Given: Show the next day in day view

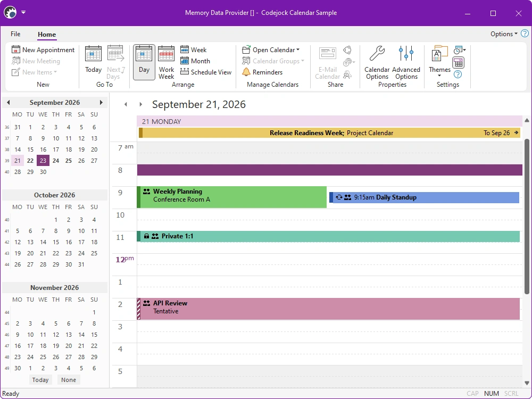Looking at the screenshot, I should coord(141,104).
